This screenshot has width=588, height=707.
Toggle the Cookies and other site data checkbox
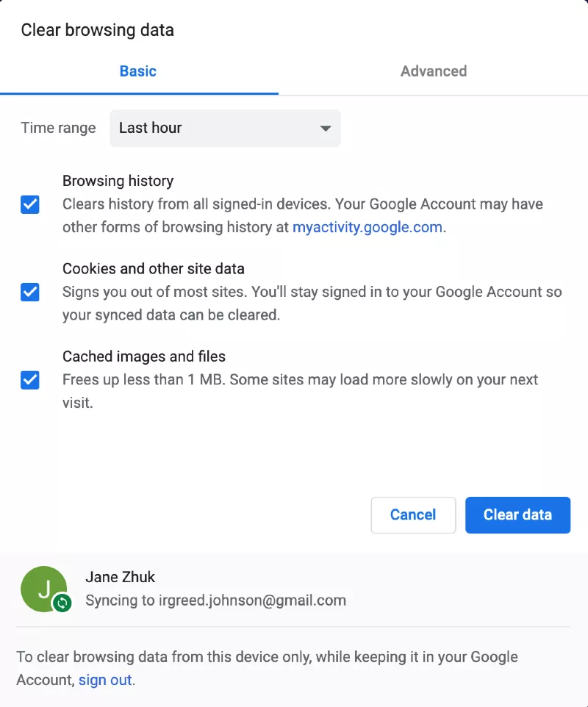click(x=30, y=293)
